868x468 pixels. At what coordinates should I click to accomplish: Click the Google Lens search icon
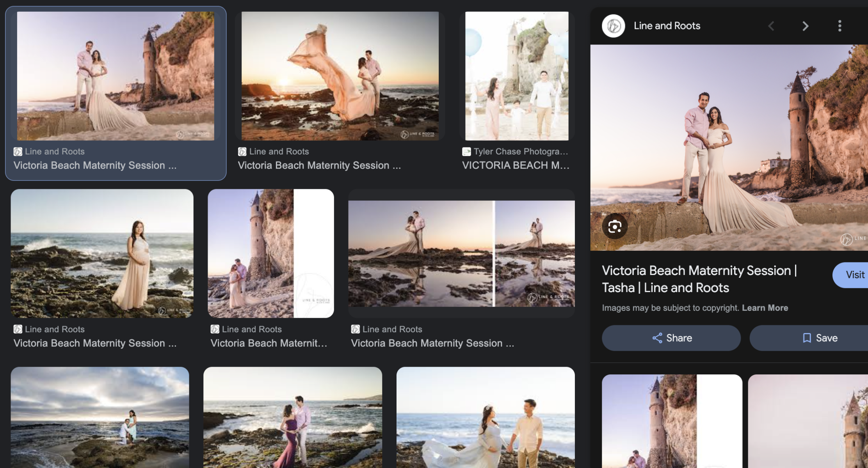[x=615, y=226]
